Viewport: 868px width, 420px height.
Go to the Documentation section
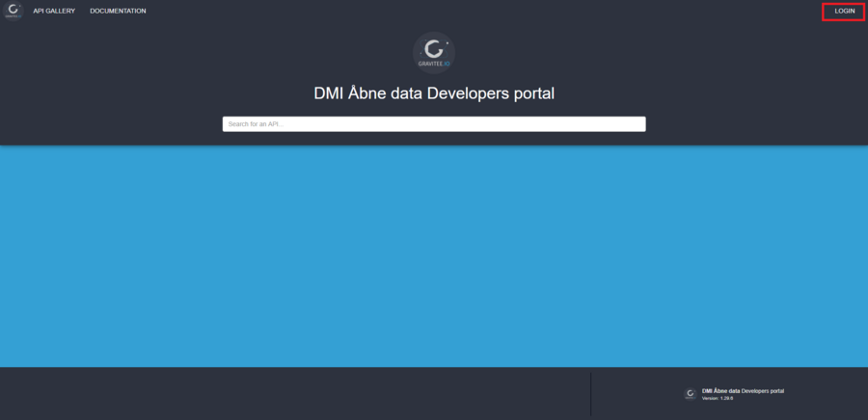click(x=118, y=11)
